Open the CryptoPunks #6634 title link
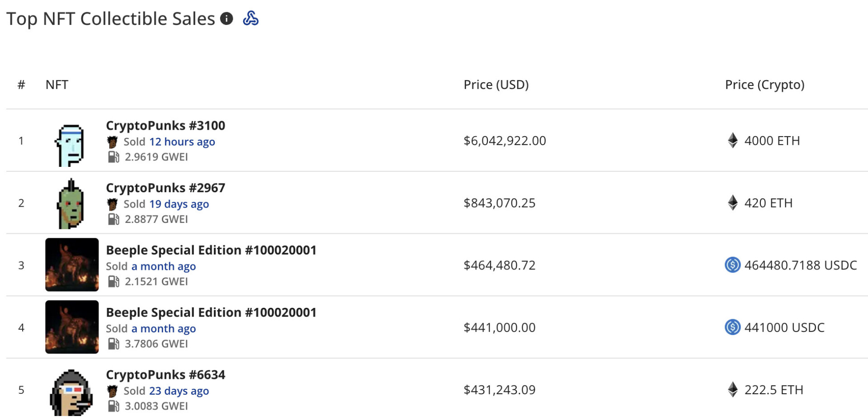This screenshot has height=420, width=868. [165, 375]
